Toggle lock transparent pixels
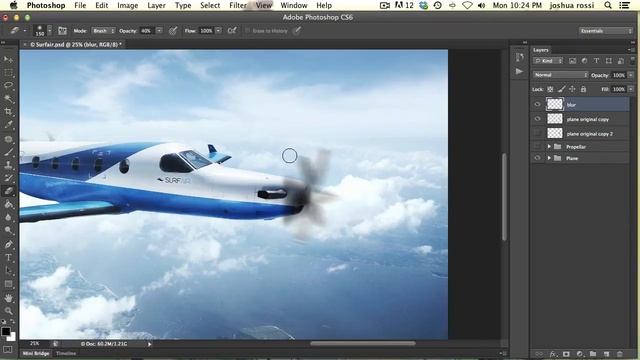Screen dimensions: 640x360 pyautogui.click(x=550, y=89)
